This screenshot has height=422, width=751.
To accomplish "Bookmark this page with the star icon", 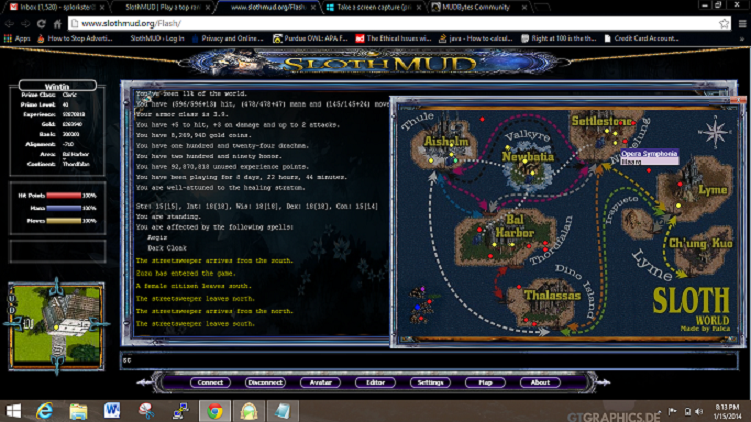I will (724, 23).
